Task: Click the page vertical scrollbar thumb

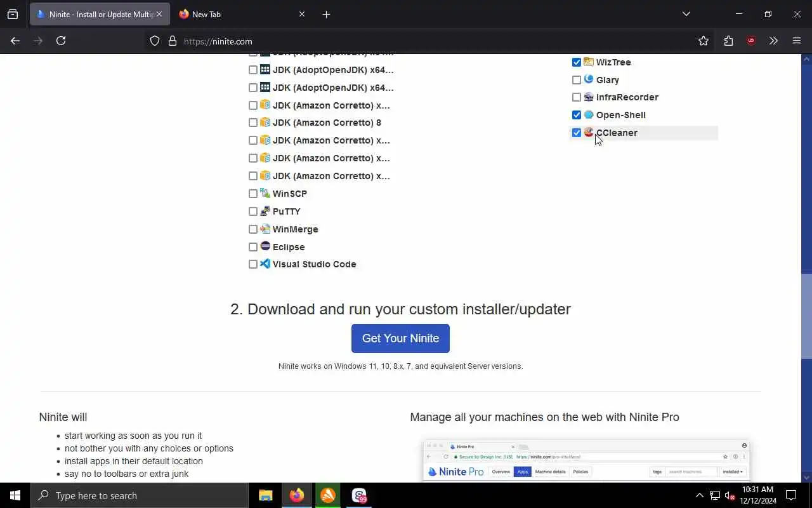Action: tap(807, 316)
